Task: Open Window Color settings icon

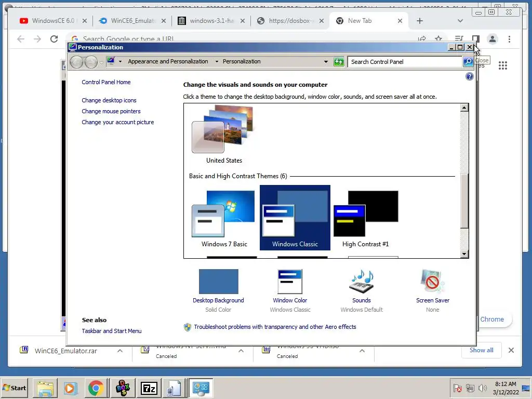Action: pos(290,281)
